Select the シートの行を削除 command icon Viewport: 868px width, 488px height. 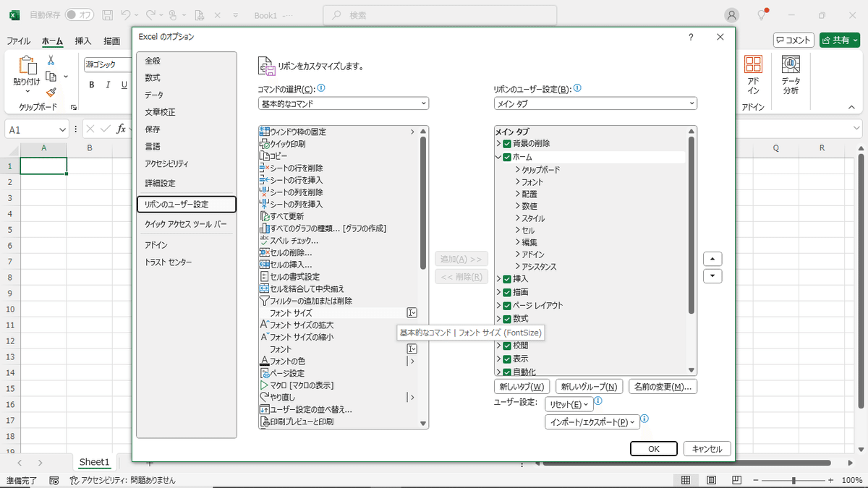coord(264,168)
